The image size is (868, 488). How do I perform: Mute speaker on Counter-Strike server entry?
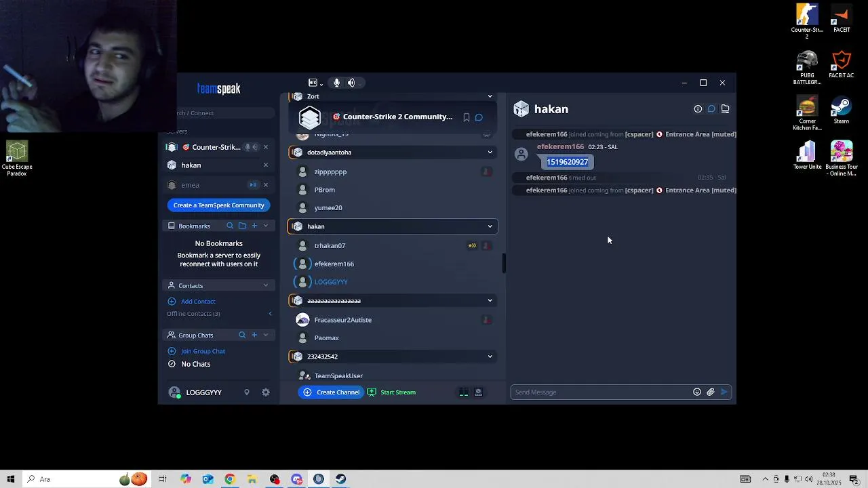256,147
